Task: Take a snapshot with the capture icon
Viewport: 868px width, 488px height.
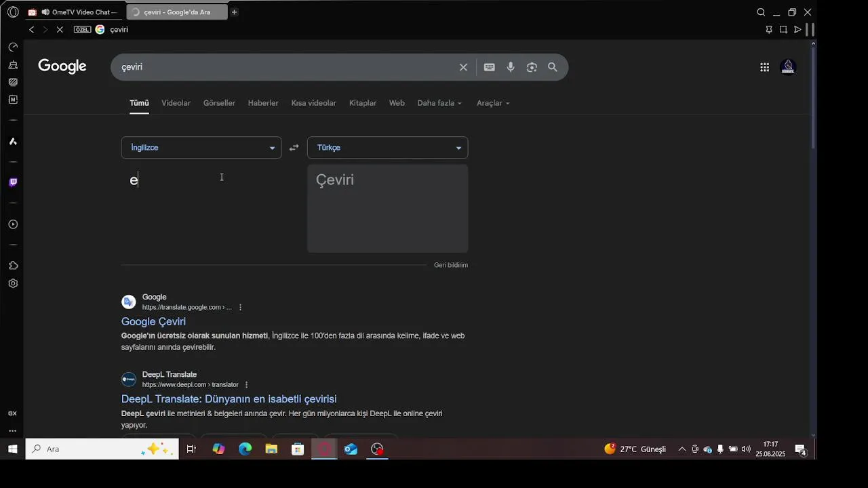Action: pyautogui.click(x=783, y=30)
